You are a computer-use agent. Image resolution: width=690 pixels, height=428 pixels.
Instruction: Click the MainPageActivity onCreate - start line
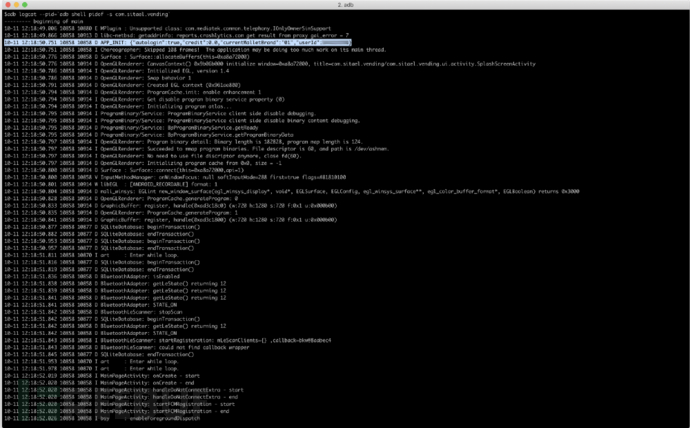[102, 376]
